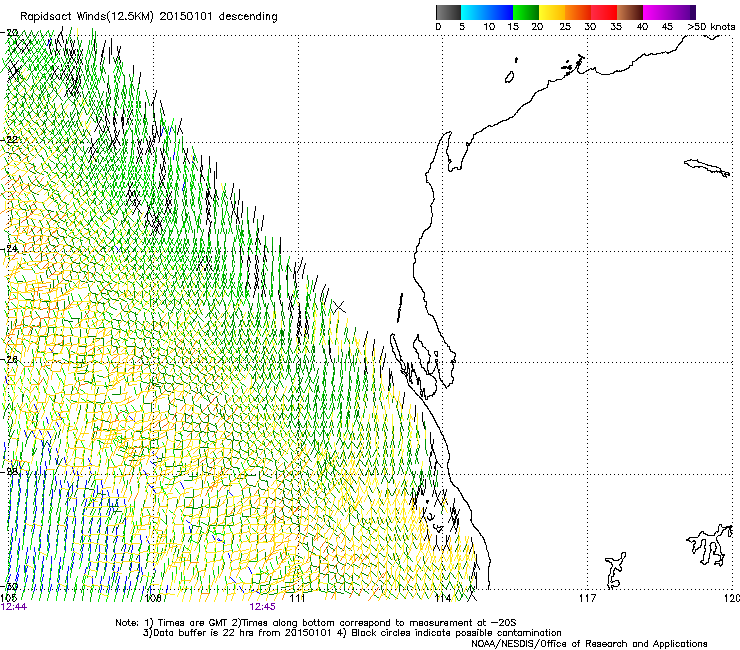Click the 'Times are GMT' note line
Image resolution: width=740 pixels, height=650 pixels.
click(316, 623)
